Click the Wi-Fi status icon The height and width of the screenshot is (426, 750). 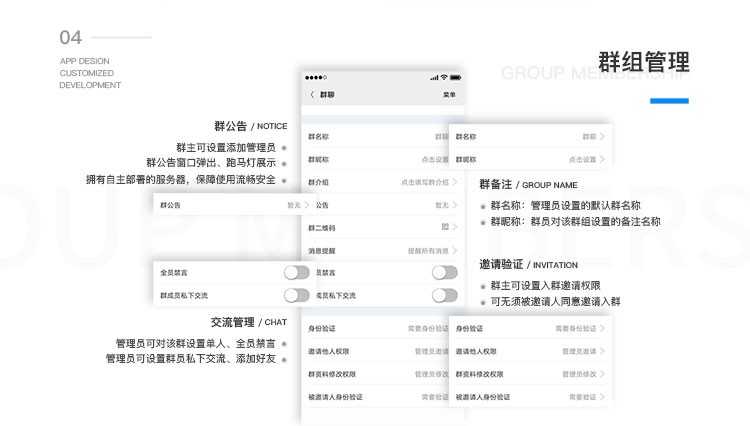(444, 77)
